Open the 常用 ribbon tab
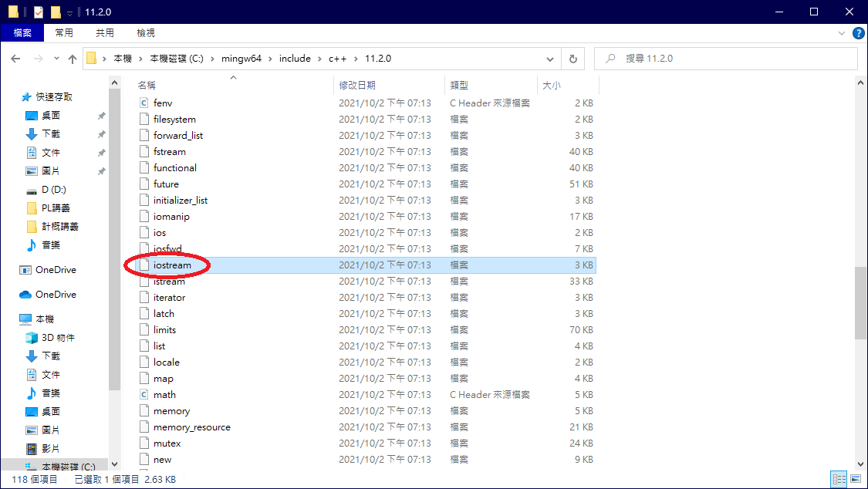Viewport: 868px width, 489px height. coord(64,33)
